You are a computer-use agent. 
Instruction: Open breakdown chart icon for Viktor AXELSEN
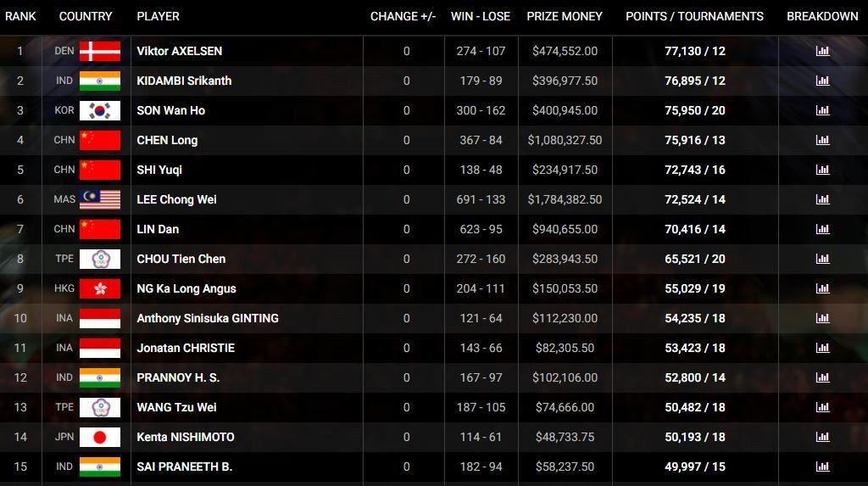tap(822, 51)
